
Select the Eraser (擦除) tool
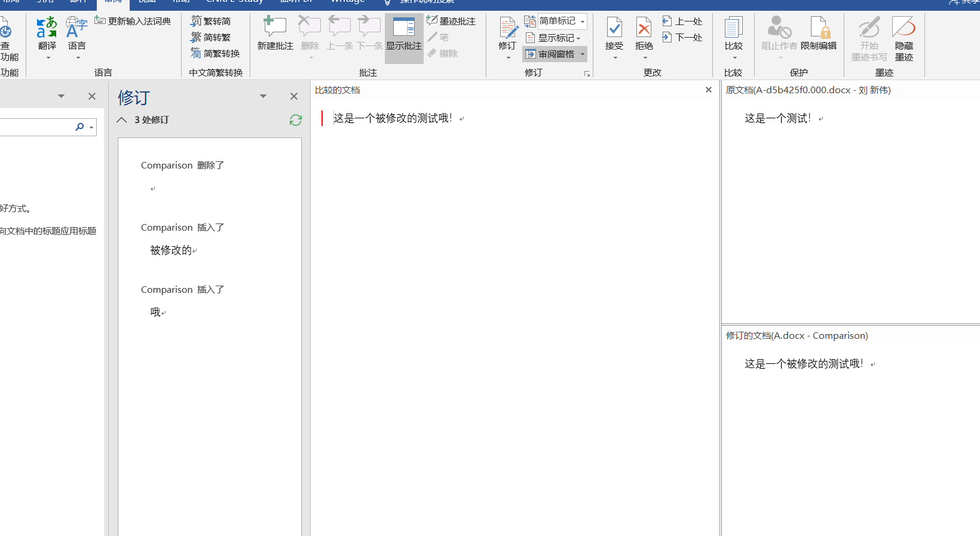pos(443,53)
